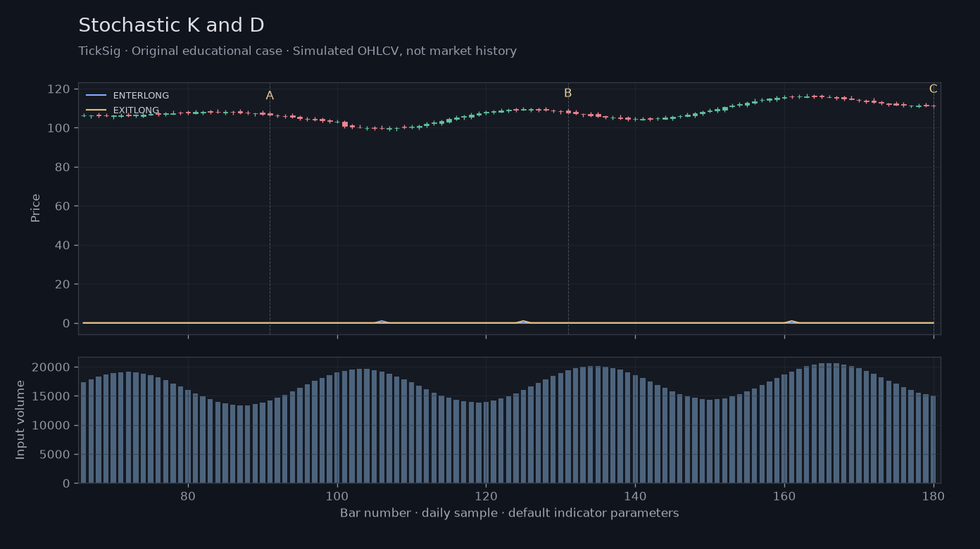Click price axis tick 20

[61, 284]
